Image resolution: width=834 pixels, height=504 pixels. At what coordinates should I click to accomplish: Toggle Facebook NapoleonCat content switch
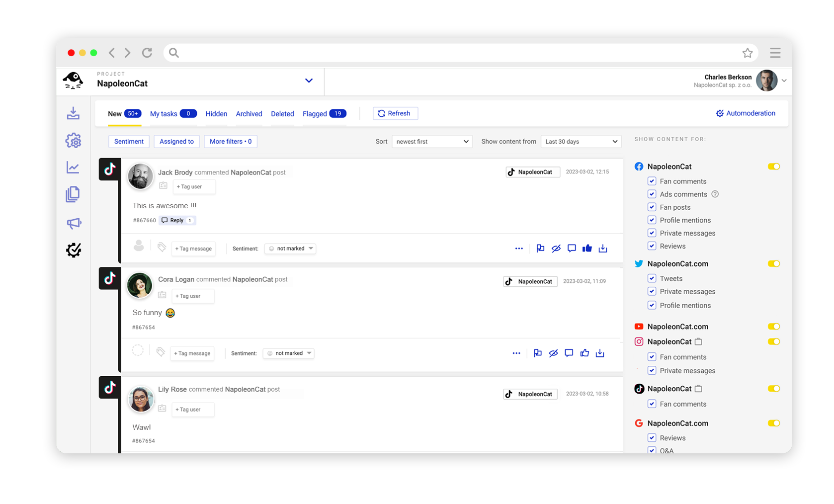click(x=774, y=167)
